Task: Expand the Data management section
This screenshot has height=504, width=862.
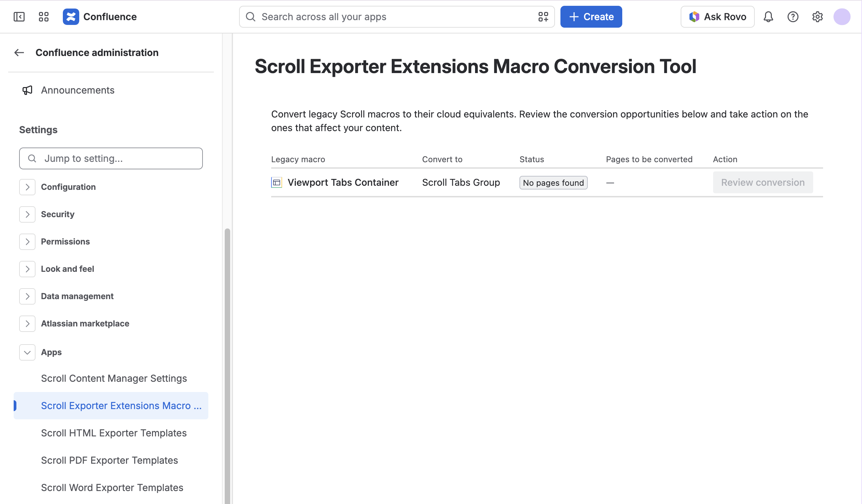Action: coord(27,296)
